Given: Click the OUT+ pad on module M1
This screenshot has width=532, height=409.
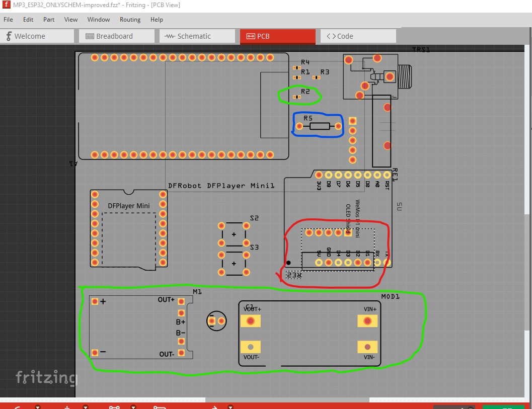Looking at the screenshot, I should pos(181,301).
